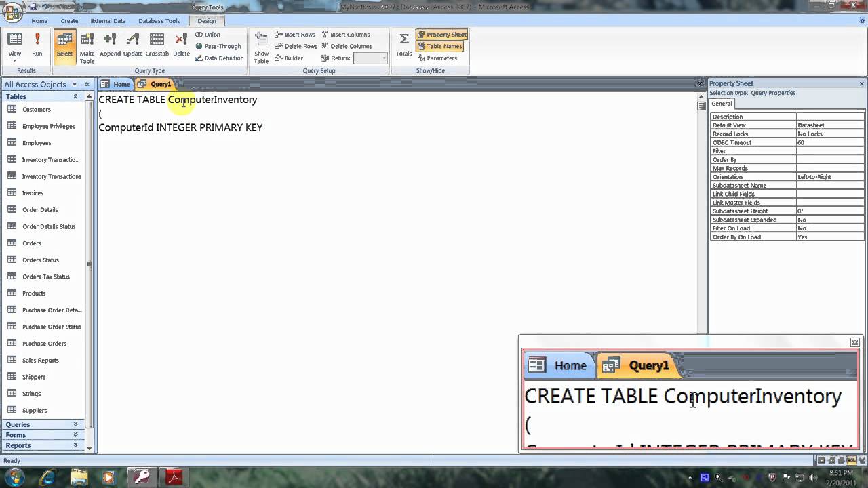
Task: Open the Purchase Orders table
Action: pyautogui.click(x=45, y=344)
